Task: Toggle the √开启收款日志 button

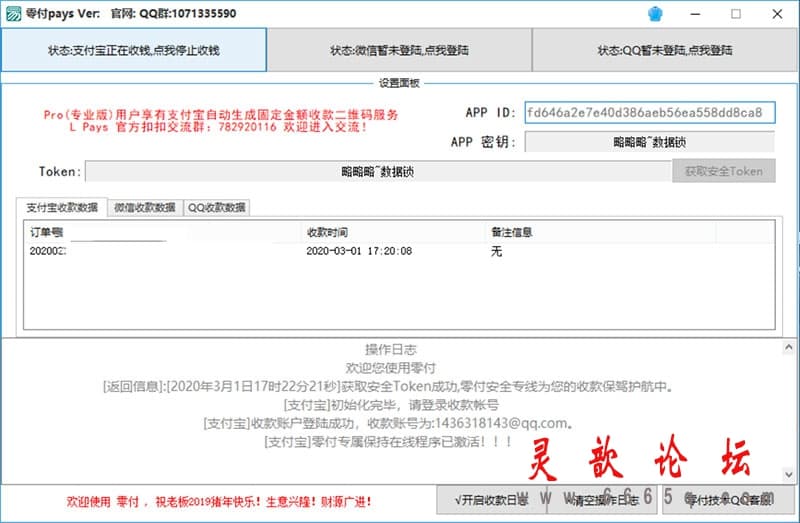Action: tap(491, 500)
